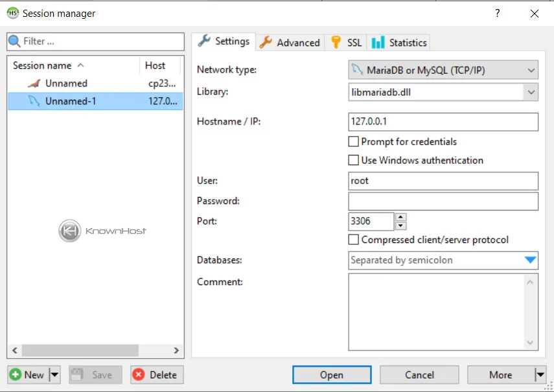The height and width of the screenshot is (392, 554).
Task: Click the HeidiSQL app icon in title bar
Action: (12, 13)
